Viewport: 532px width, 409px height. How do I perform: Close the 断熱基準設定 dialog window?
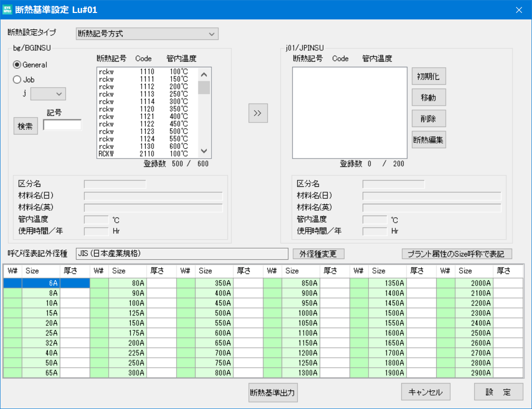pos(519,10)
